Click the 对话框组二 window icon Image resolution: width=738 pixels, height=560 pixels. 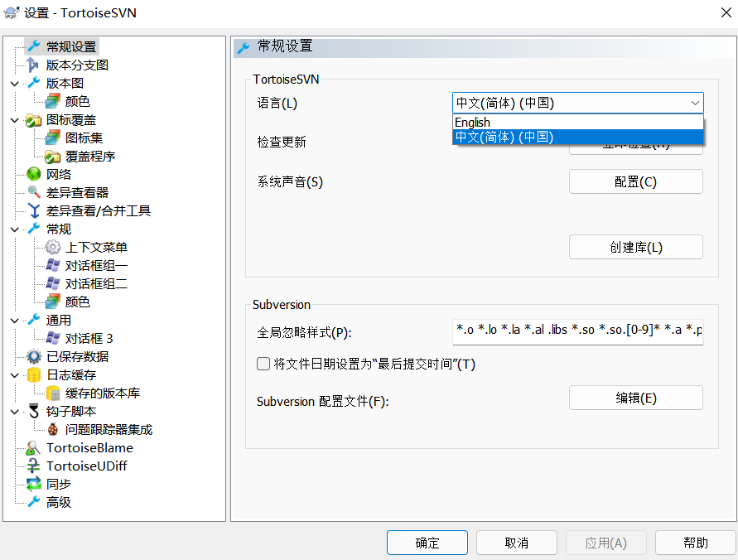pyautogui.click(x=53, y=283)
